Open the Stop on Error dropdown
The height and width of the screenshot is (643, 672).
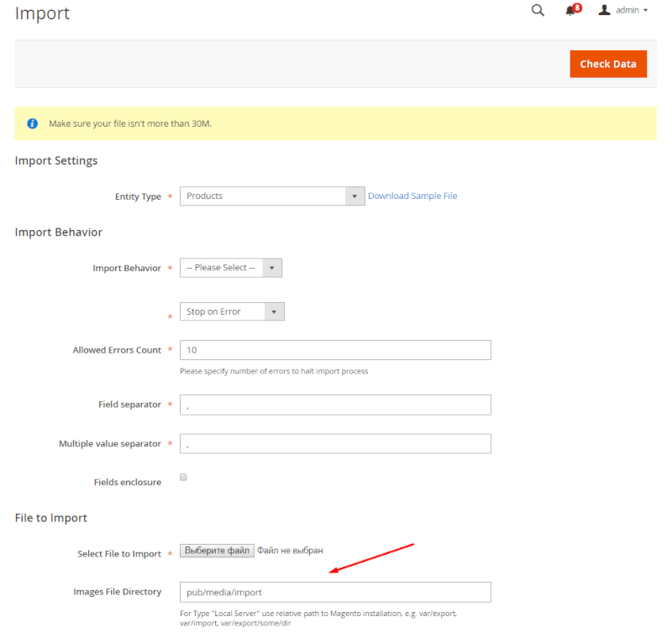(232, 311)
